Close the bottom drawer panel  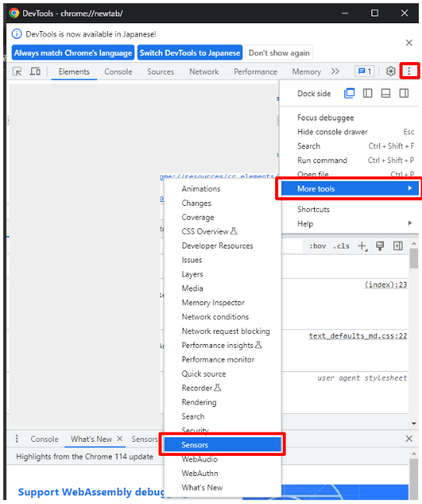409,439
